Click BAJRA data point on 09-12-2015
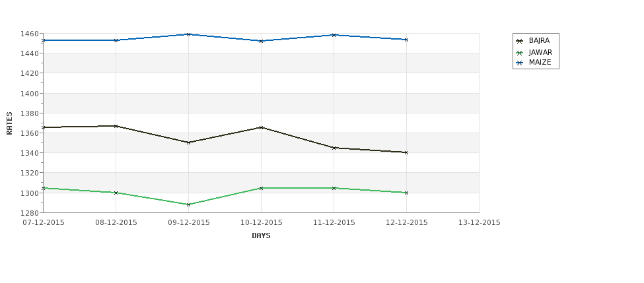The image size is (644, 283). (x=189, y=142)
